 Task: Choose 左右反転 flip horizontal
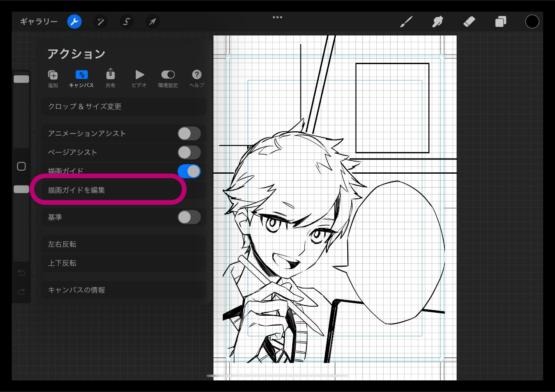click(124, 244)
